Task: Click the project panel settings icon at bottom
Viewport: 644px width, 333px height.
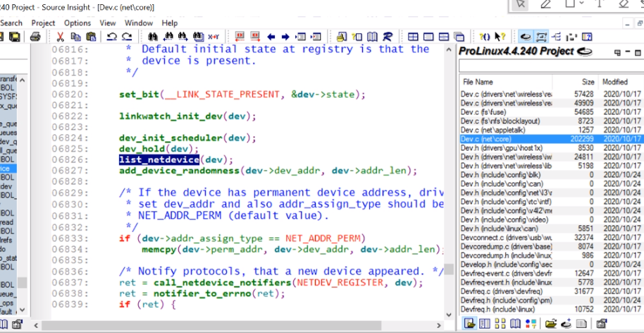Action: pyautogui.click(x=601, y=324)
